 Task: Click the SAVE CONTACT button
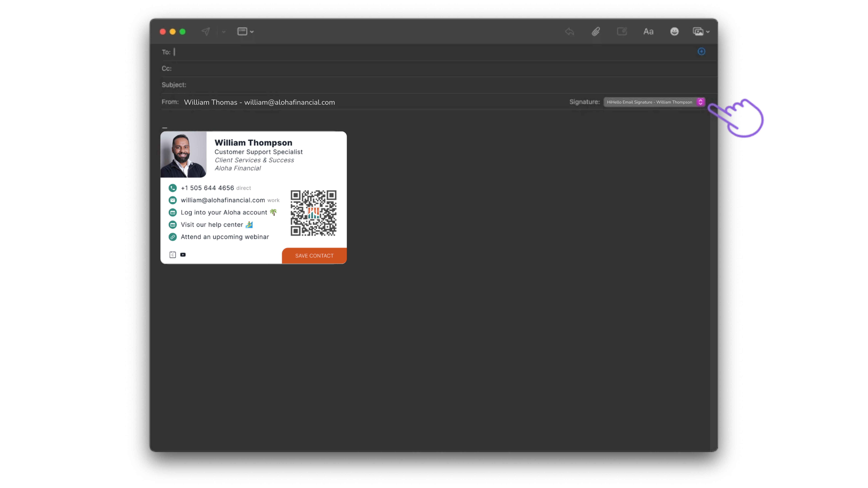(x=314, y=256)
